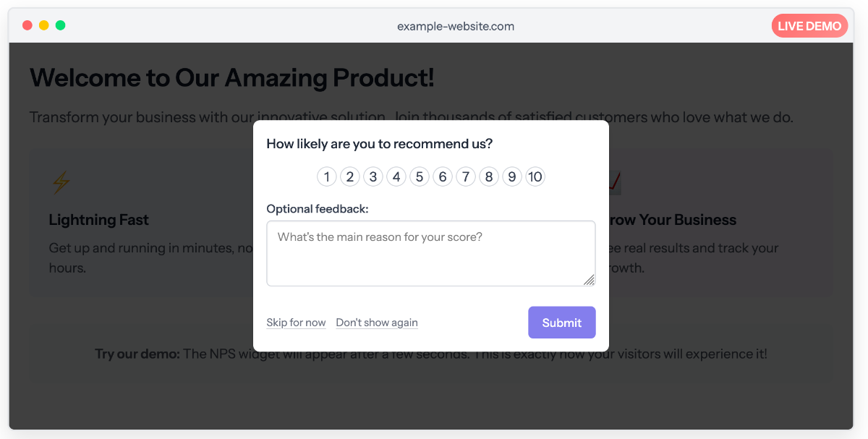Image resolution: width=868 pixels, height=439 pixels.
Task: Click the LIVE DEMO badge
Action: click(x=809, y=26)
